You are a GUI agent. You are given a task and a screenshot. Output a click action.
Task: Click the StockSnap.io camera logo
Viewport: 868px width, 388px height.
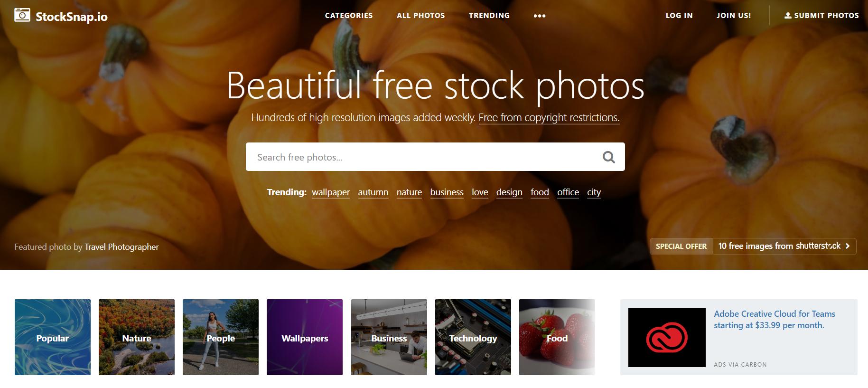click(x=22, y=15)
